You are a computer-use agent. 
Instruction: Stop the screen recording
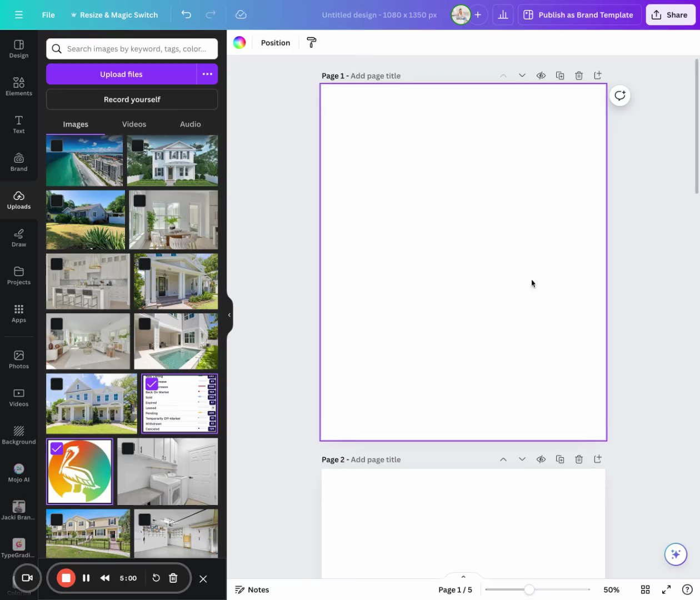click(66, 578)
